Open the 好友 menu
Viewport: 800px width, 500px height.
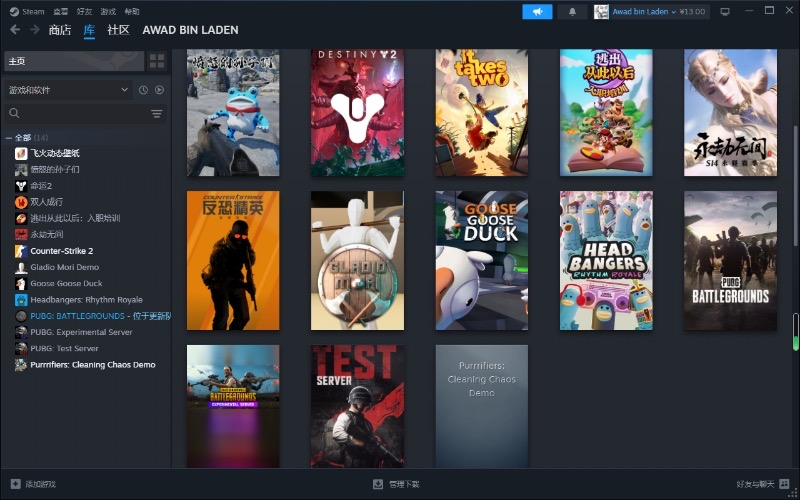pyautogui.click(x=84, y=12)
